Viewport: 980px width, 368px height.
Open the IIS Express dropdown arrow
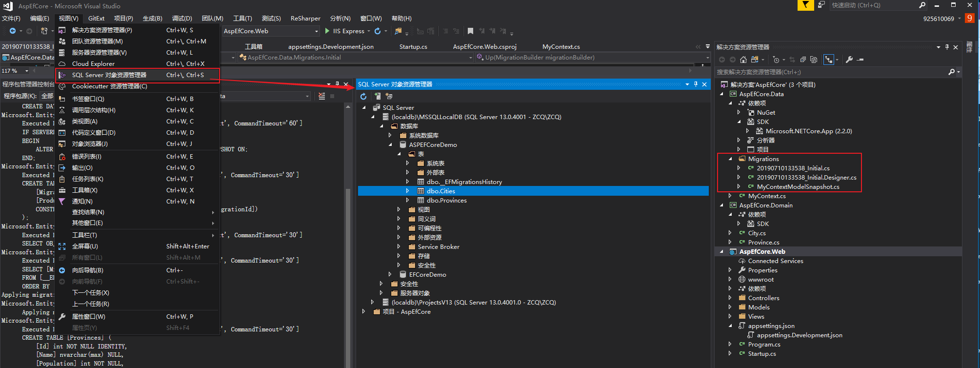[368, 31]
